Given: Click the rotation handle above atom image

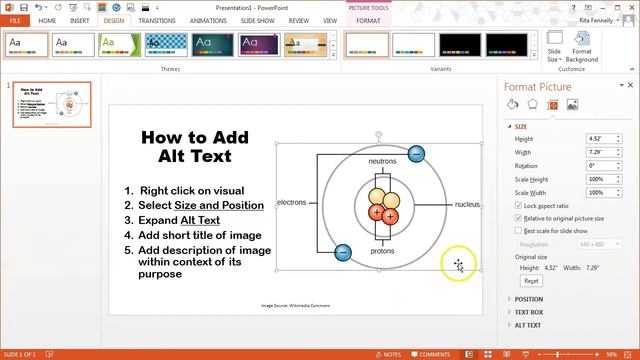Looking at the screenshot, I should (x=378, y=135).
